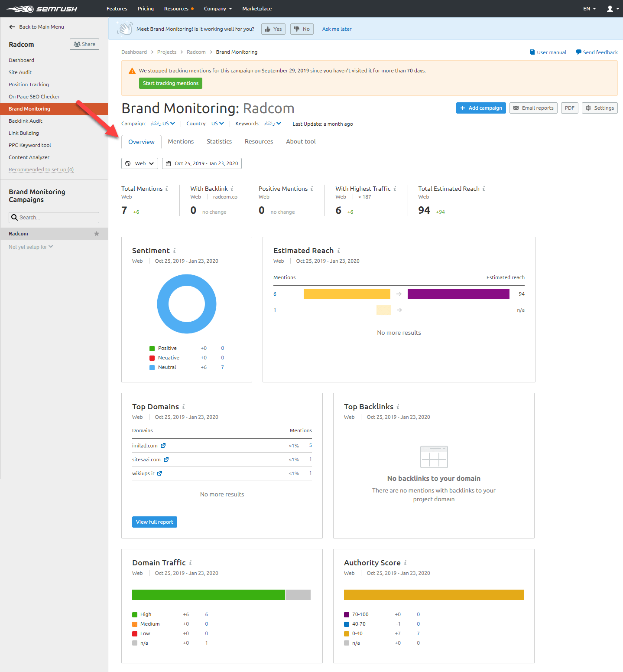The height and width of the screenshot is (672, 623).
Task: Click the green Positive sentiment legend swatch
Action: click(152, 349)
